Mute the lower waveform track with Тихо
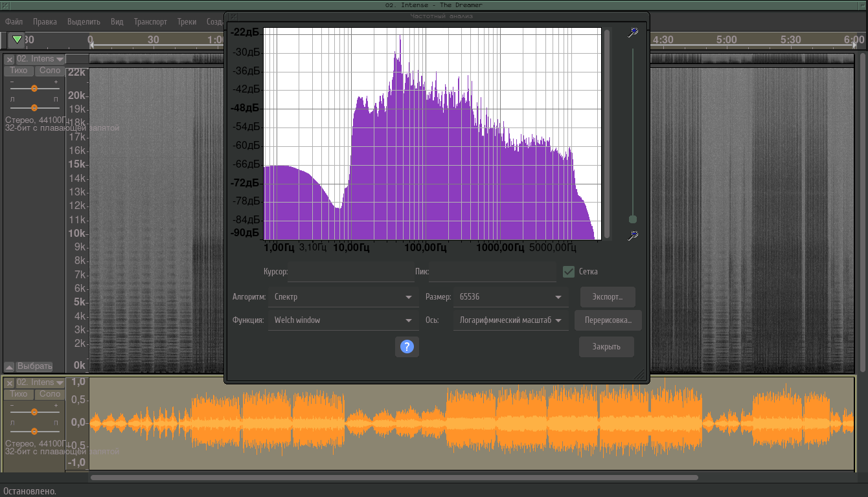This screenshot has height=497, width=868. (19, 394)
